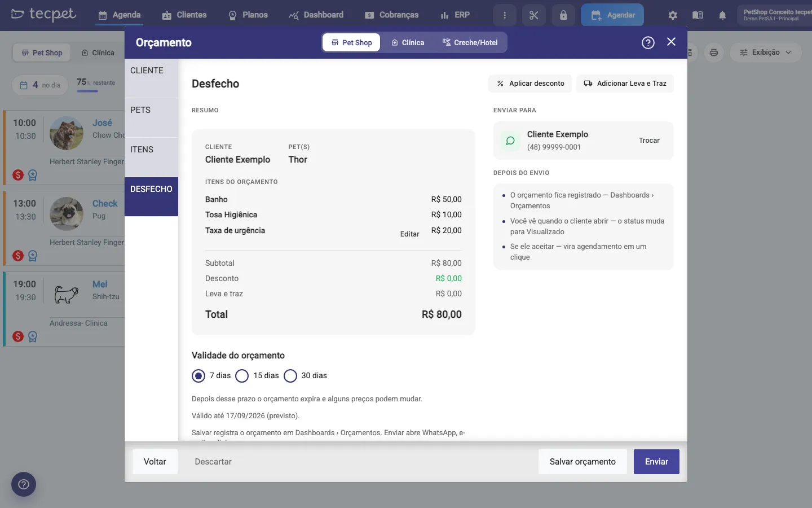Select 30 dias validity
This screenshot has width=812, height=508.
(x=290, y=376)
